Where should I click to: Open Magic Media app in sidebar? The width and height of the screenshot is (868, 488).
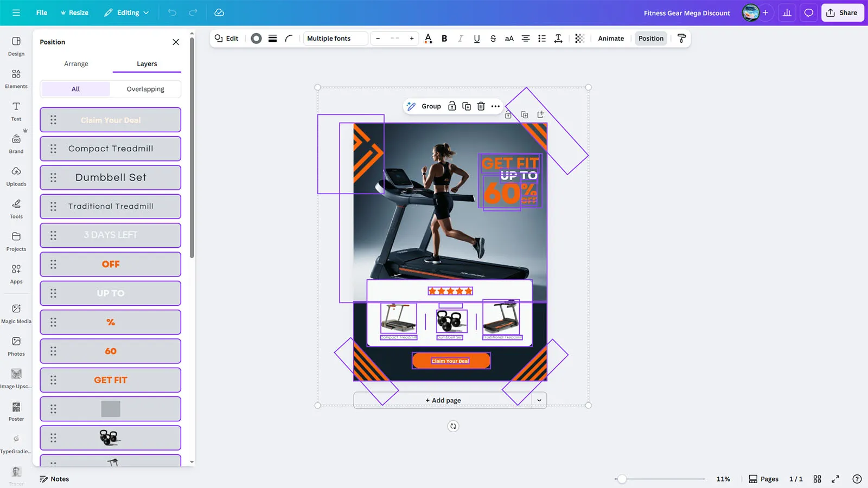[16, 313]
